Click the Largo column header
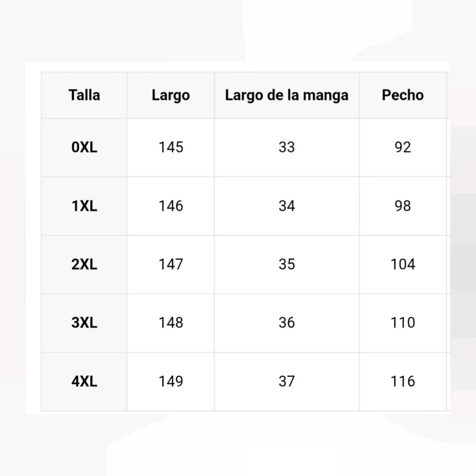 171,95
